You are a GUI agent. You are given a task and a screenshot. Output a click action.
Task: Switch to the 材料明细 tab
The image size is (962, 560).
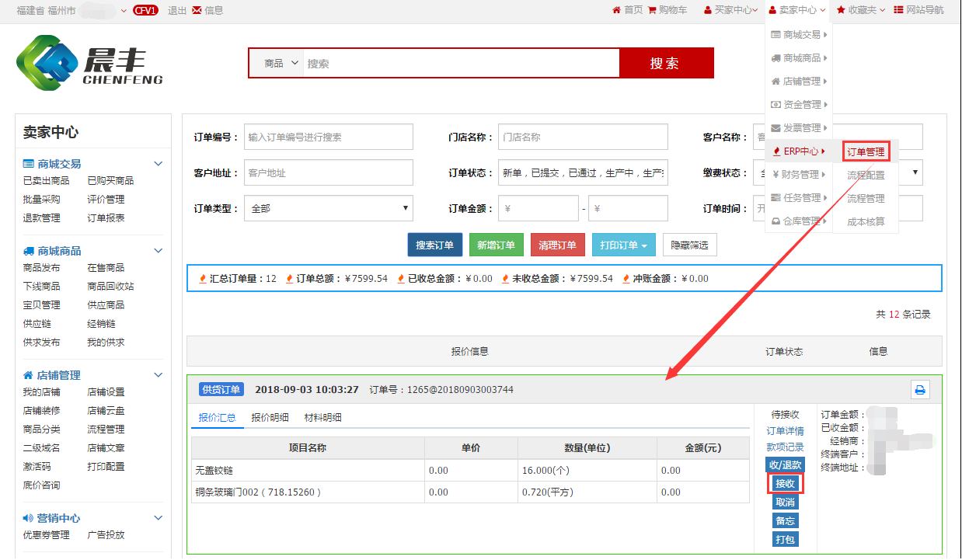(322, 418)
